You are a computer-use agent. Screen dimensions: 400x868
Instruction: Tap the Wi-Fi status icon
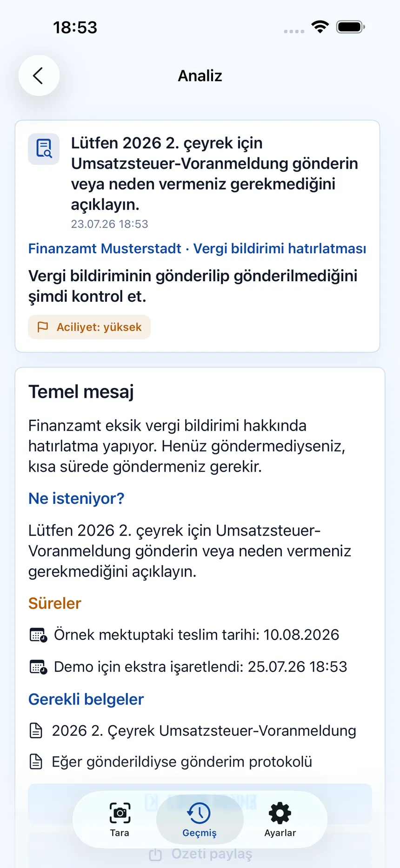point(320,27)
